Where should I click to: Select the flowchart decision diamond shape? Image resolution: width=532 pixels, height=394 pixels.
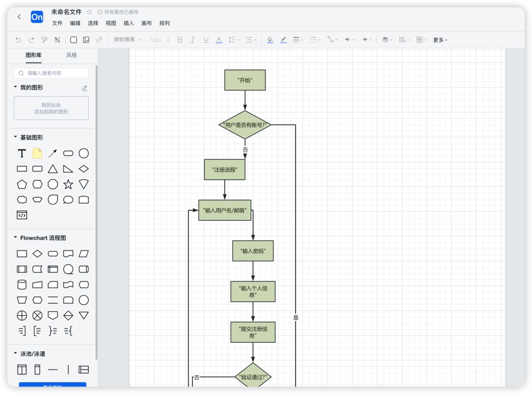[37, 254]
